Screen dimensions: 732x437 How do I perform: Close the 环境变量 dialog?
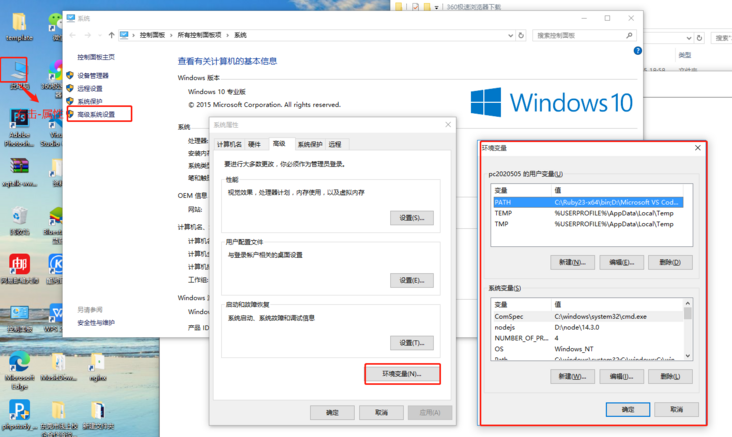pyautogui.click(x=697, y=148)
